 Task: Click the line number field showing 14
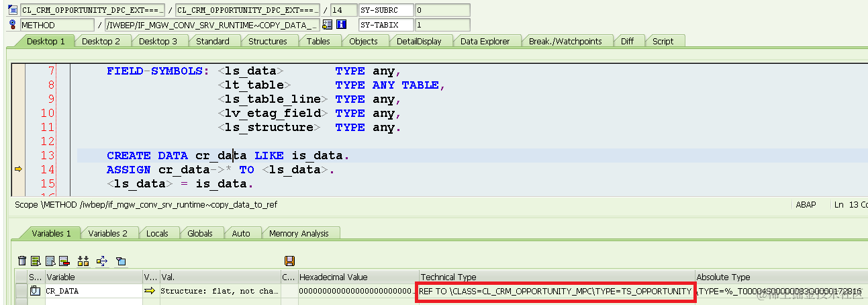[344, 11]
